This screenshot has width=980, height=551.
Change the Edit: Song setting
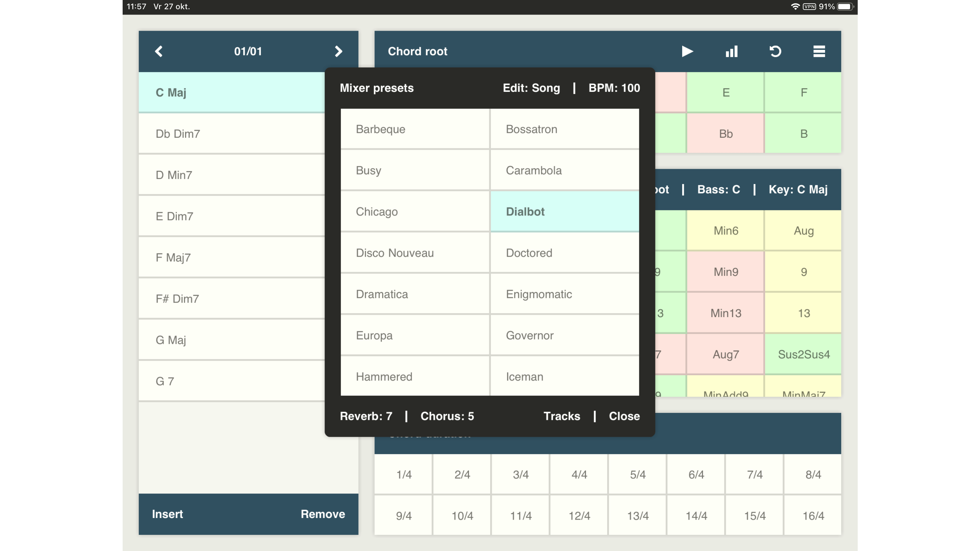531,88
